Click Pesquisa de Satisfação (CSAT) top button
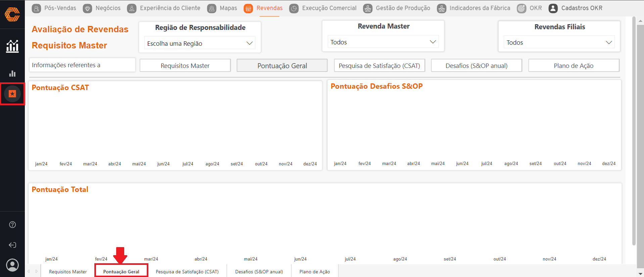The height and width of the screenshot is (277, 644). (x=379, y=66)
